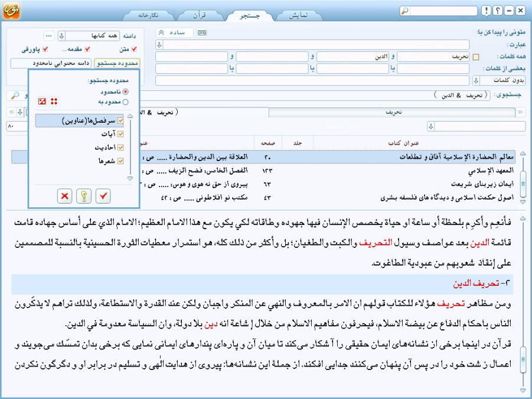This screenshot has height=399, width=532.
Task: Select result row ایمان زیربنای شریعت
Action: pos(263,184)
